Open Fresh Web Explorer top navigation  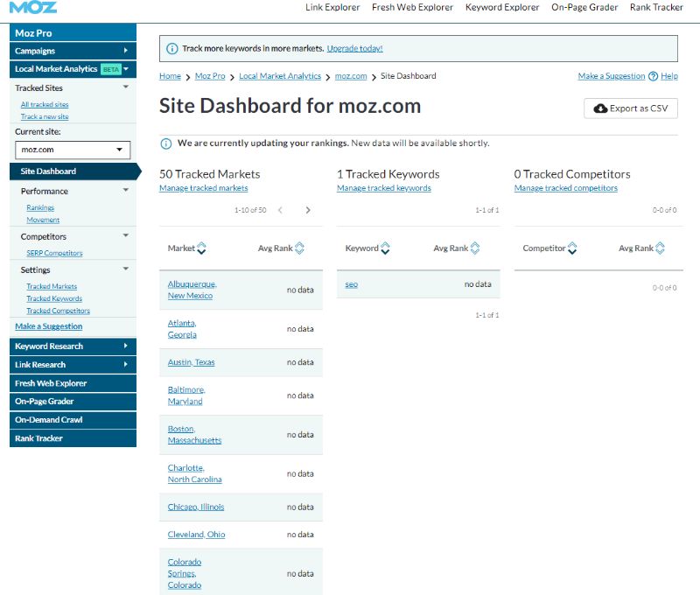[x=412, y=7]
